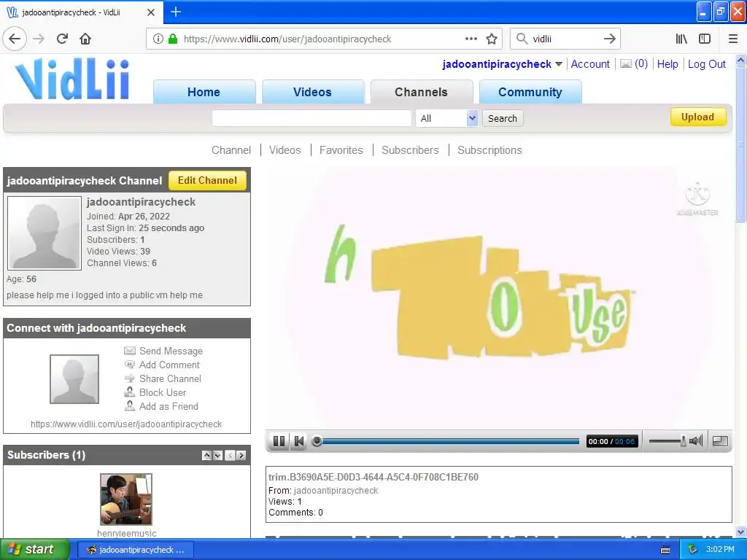Go to browser home page
Image resolution: width=747 pixels, height=560 pixels.
(85, 39)
